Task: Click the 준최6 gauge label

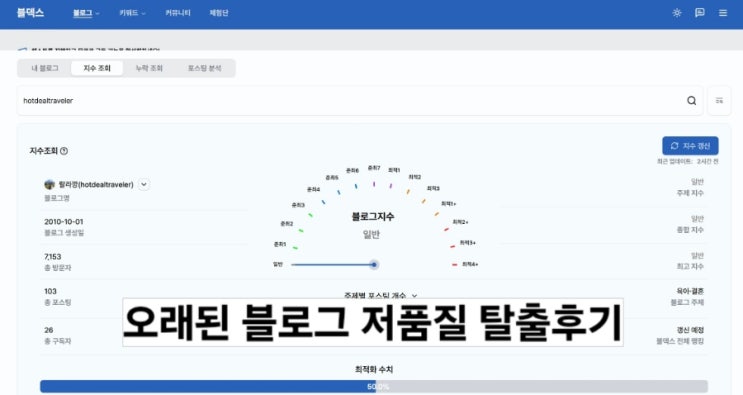Action: 352,171
